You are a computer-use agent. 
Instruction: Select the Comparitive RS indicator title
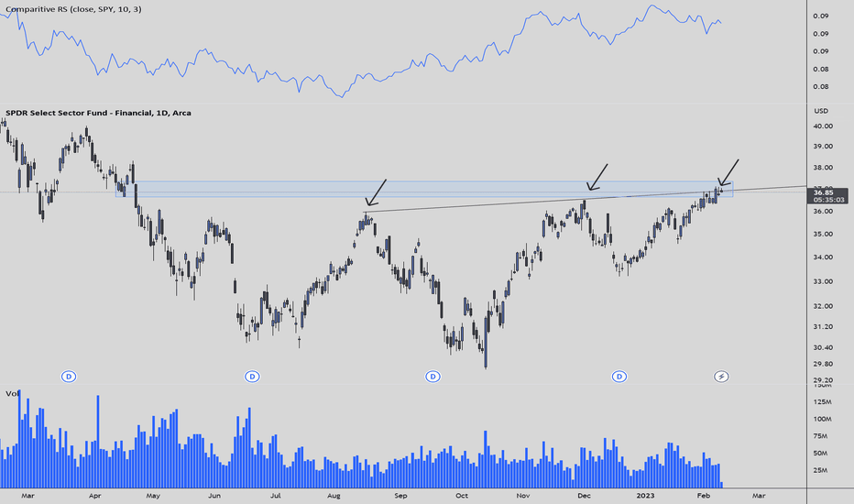point(73,9)
